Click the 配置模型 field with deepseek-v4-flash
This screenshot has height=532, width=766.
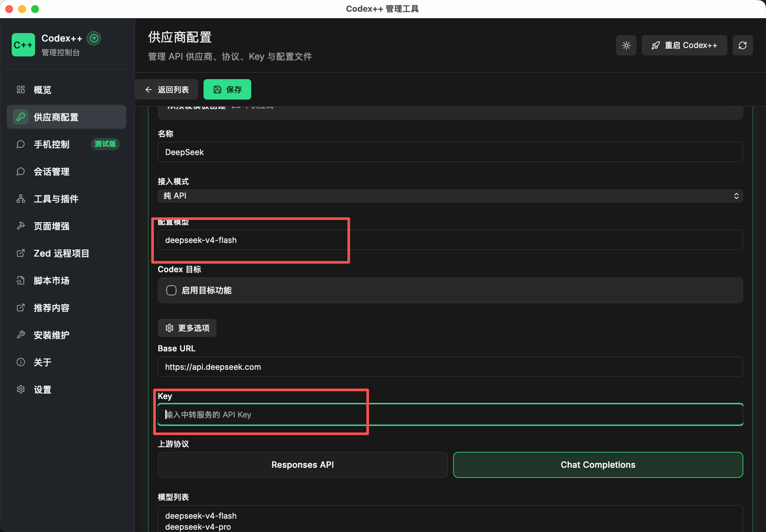450,240
